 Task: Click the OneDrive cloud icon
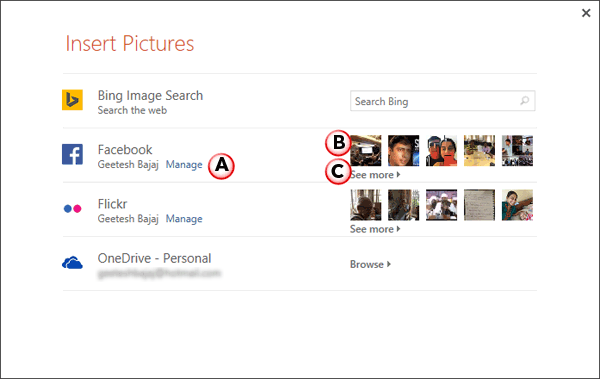(x=72, y=263)
